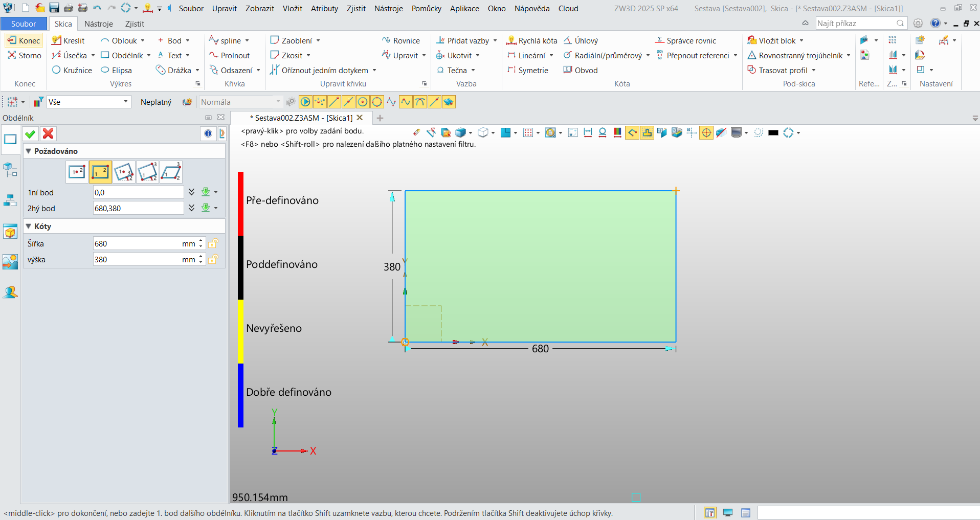
Task: Toggle the tangent snap filter icon
Action: coord(420,102)
